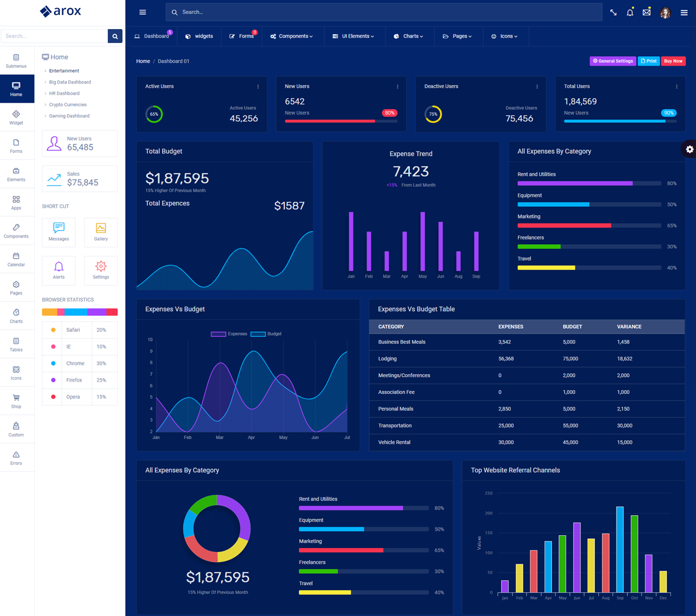Open the floating settings gear on right edge
The width and height of the screenshot is (696, 616).
[689, 150]
